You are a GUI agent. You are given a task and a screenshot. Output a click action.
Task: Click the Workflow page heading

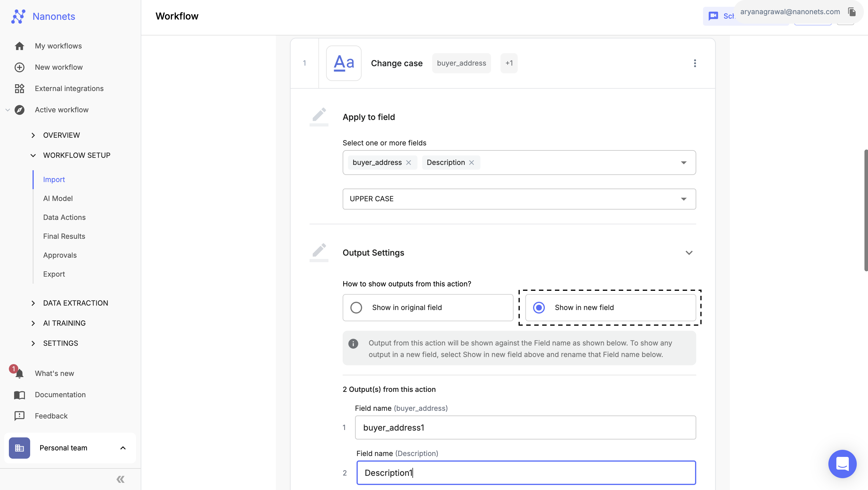tap(177, 16)
